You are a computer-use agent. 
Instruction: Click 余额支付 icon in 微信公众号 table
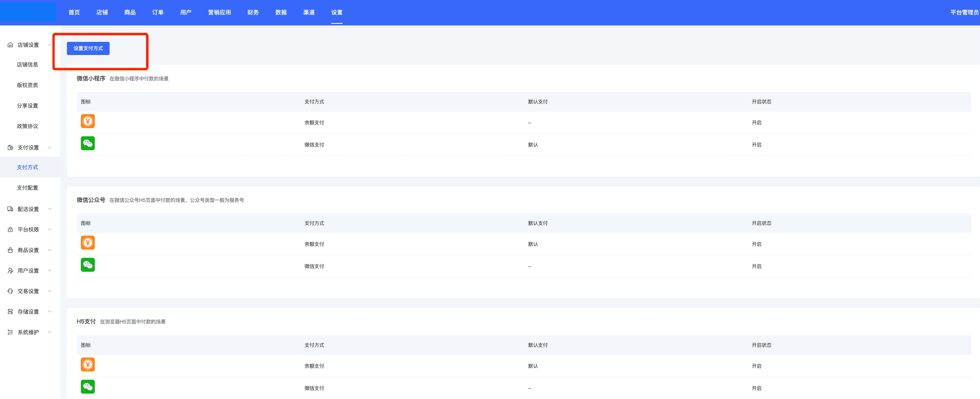(x=88, y=243)
